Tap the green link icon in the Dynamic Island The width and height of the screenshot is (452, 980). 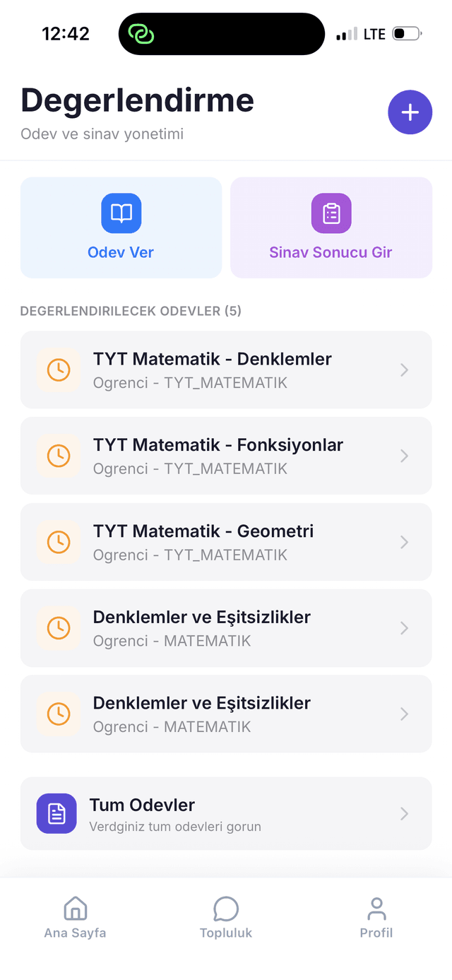[x=141, y=33]
